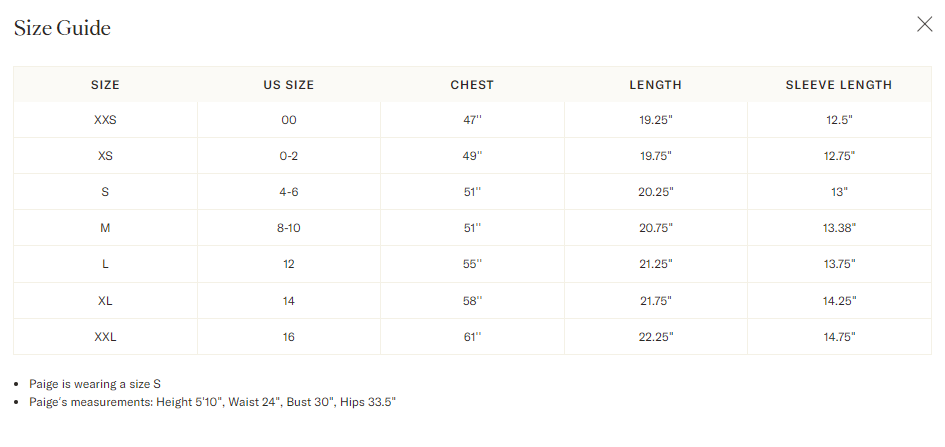Click the US SIZE column header

(x=289, y=85)
